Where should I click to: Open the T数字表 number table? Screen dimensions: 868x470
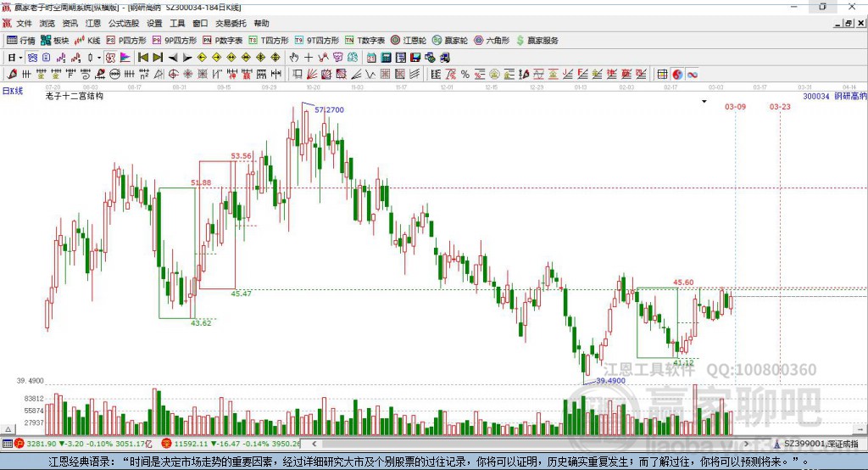point(364,41)
